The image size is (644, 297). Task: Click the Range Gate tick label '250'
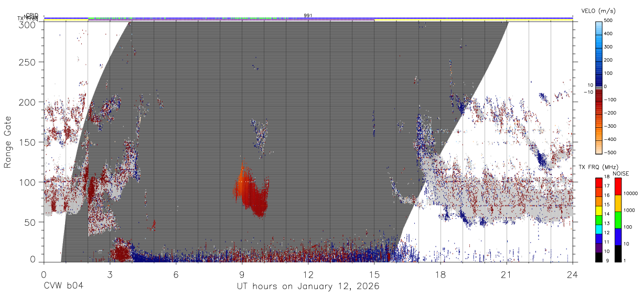[x=28, y=62]
